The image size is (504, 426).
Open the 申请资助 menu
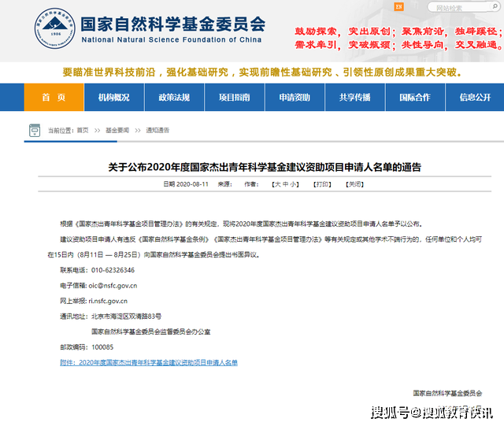point(295,97)
